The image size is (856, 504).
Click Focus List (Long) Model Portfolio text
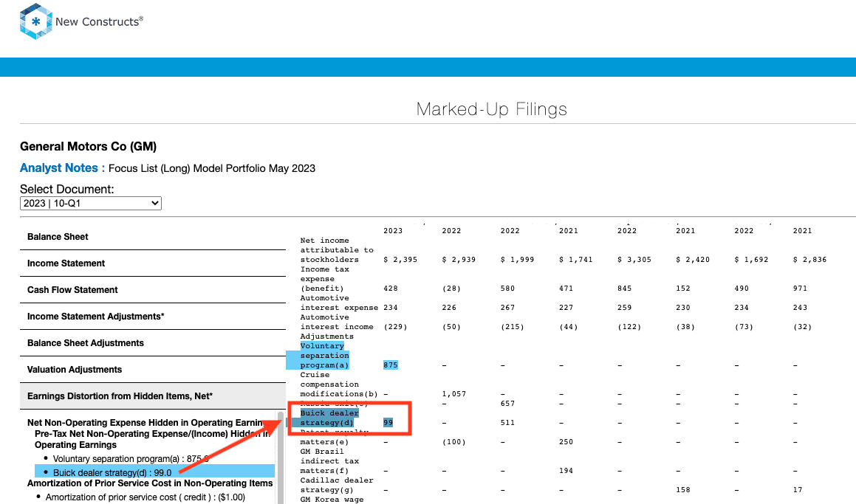point(212,168)
